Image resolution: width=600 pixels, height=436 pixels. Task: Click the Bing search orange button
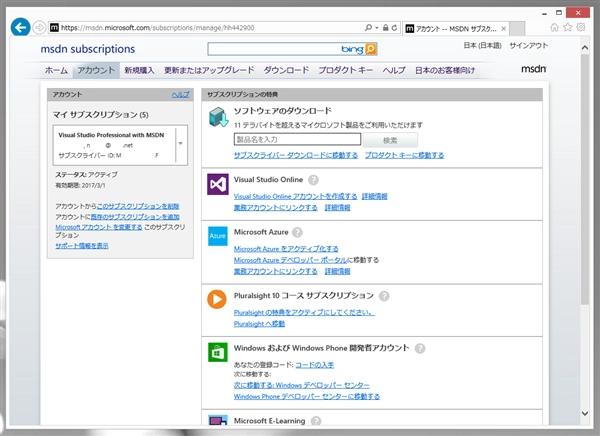(x=371, y=49)
